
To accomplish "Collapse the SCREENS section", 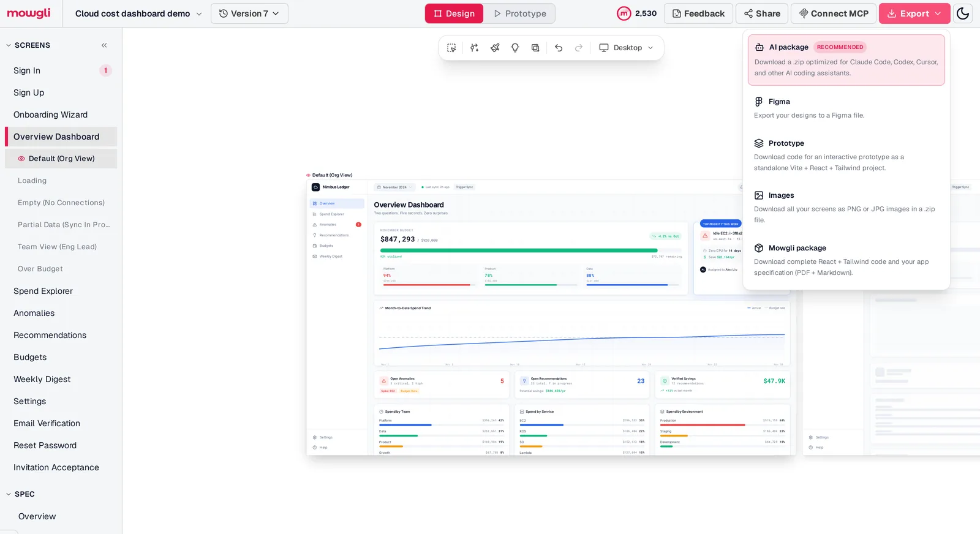I will tap(9, 45).
